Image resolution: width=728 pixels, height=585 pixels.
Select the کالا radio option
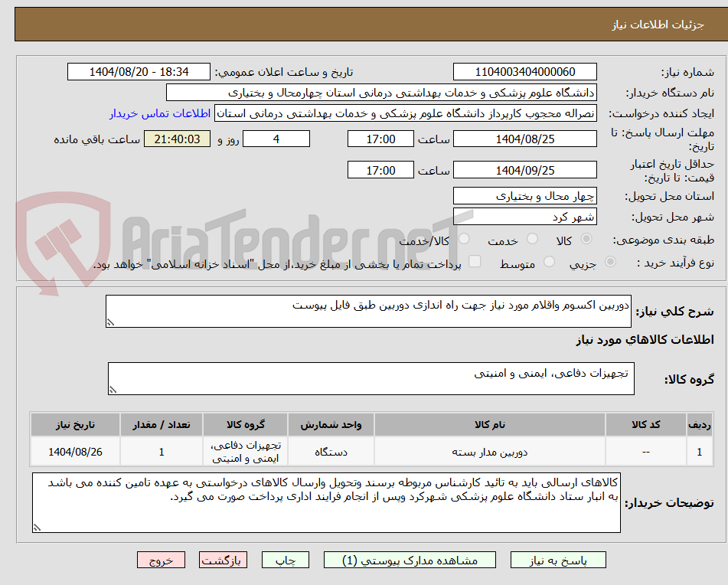[586, 240]
